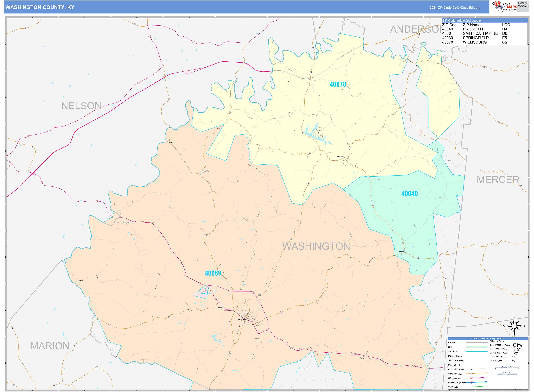534x392 pixels.
Task: Click the US Highways route marker symbol
Action: (472, 378)
